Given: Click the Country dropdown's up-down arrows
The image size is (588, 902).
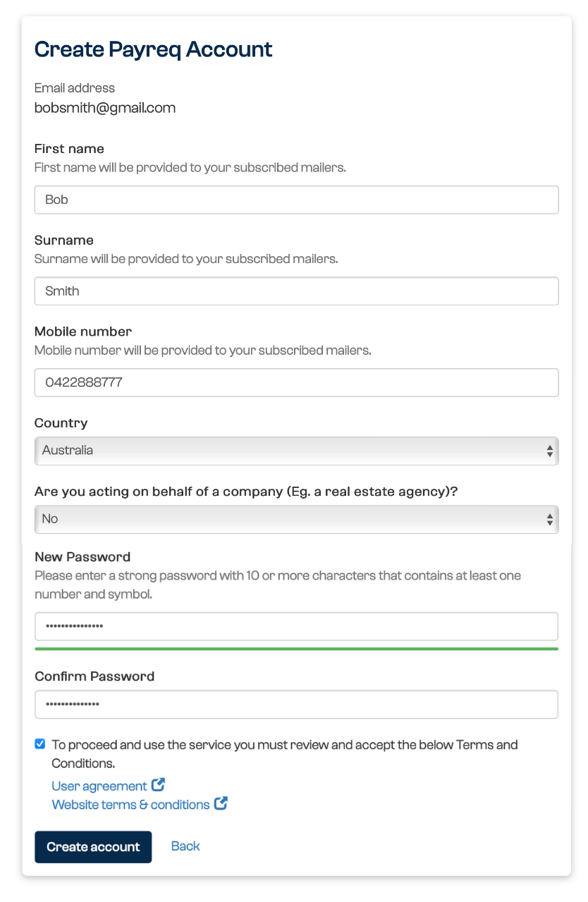Looking at the screenshot, I should pos(549,451).
